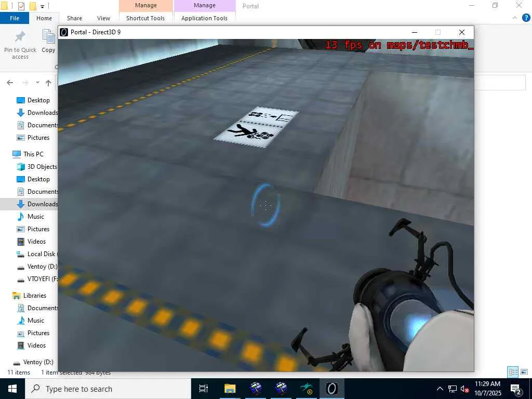Click the 'Type here to search' taskbar box
Screen dimensions: 532x399
pos(108,389)
